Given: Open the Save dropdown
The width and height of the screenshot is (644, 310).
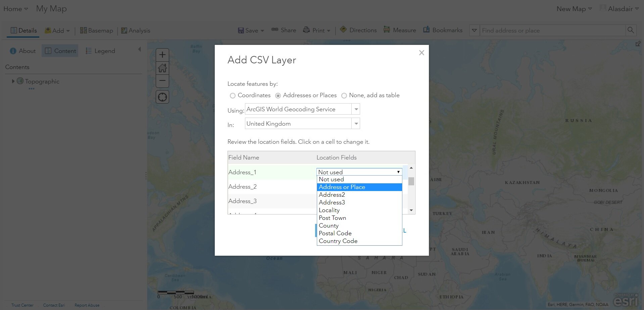Looking at the screenshot, I should [251, 30].
